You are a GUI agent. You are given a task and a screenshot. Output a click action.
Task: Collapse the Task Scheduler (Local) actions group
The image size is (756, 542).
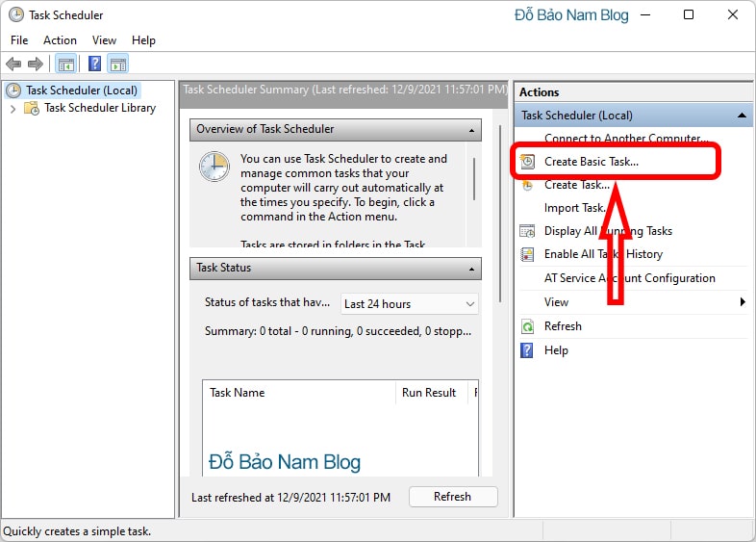742,116
